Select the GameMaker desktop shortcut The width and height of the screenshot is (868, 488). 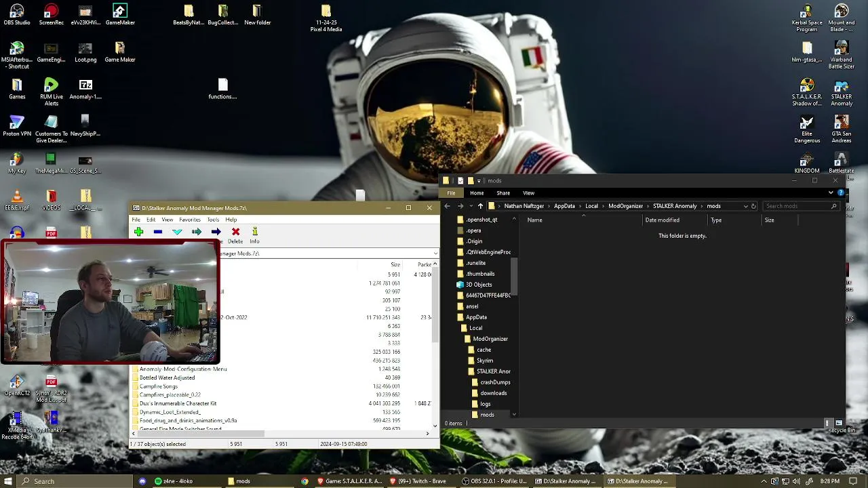click(x=120, y=14)
